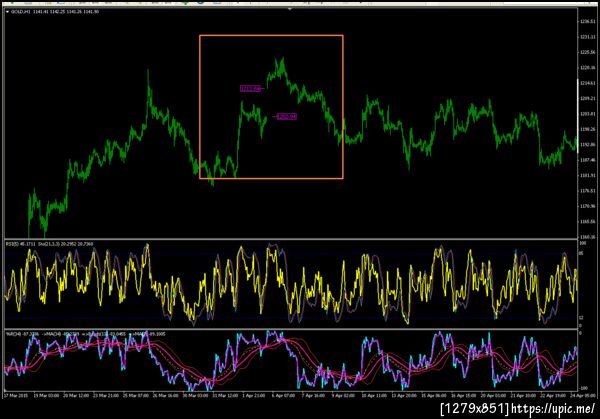
Task: Click the 1192.86 price scale label
Action: [x=587, y=145]
